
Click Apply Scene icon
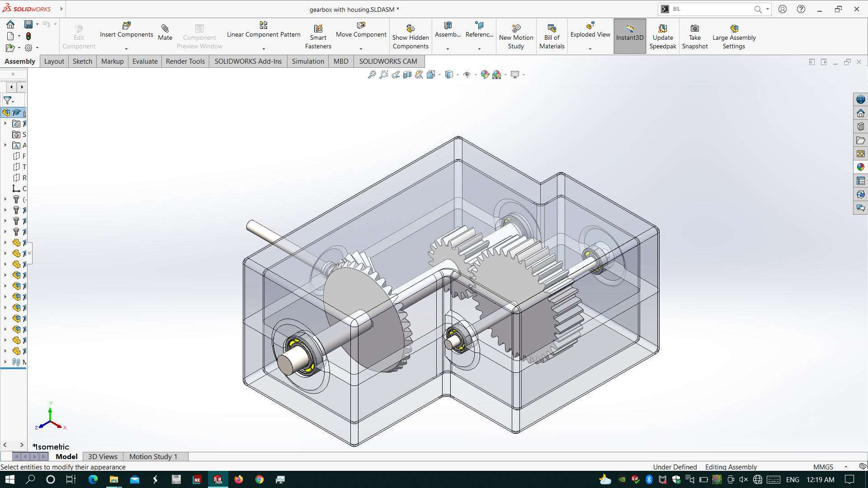click(497, 75)
